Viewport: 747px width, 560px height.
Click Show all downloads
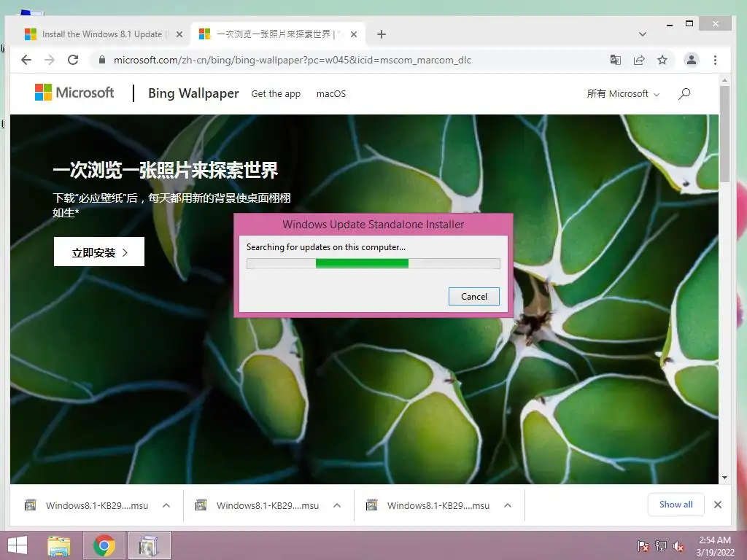click(x=676, y=505)
